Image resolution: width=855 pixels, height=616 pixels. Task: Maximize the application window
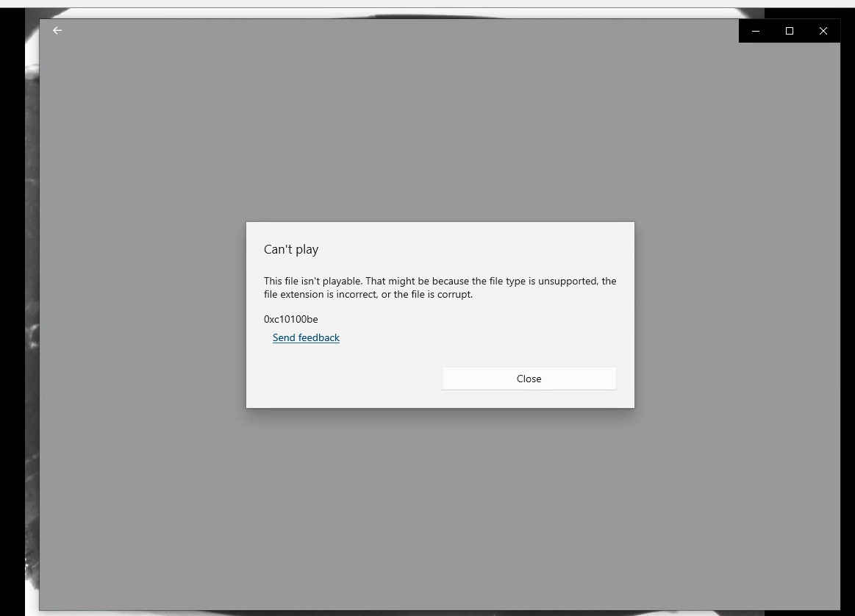click(x=789, y=30)
